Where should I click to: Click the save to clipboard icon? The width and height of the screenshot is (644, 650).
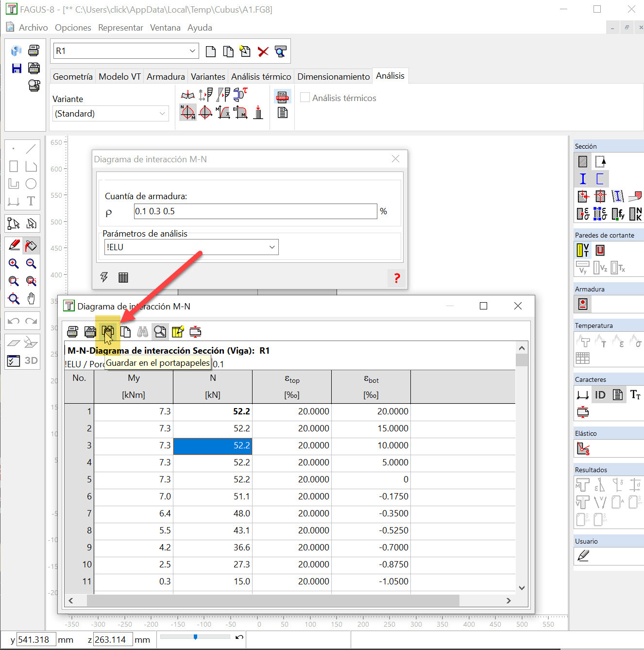108,332
